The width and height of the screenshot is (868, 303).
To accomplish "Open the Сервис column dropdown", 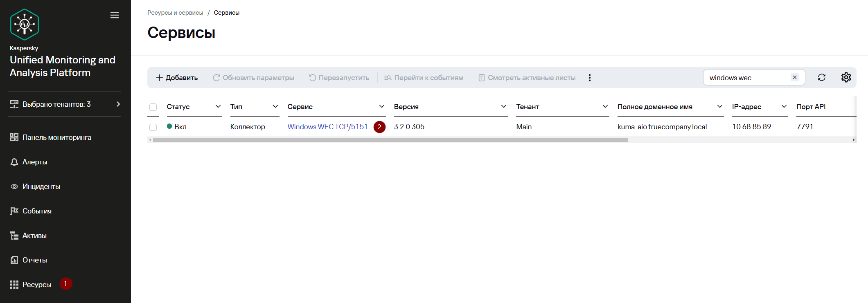I will click(x=382, y=107).
